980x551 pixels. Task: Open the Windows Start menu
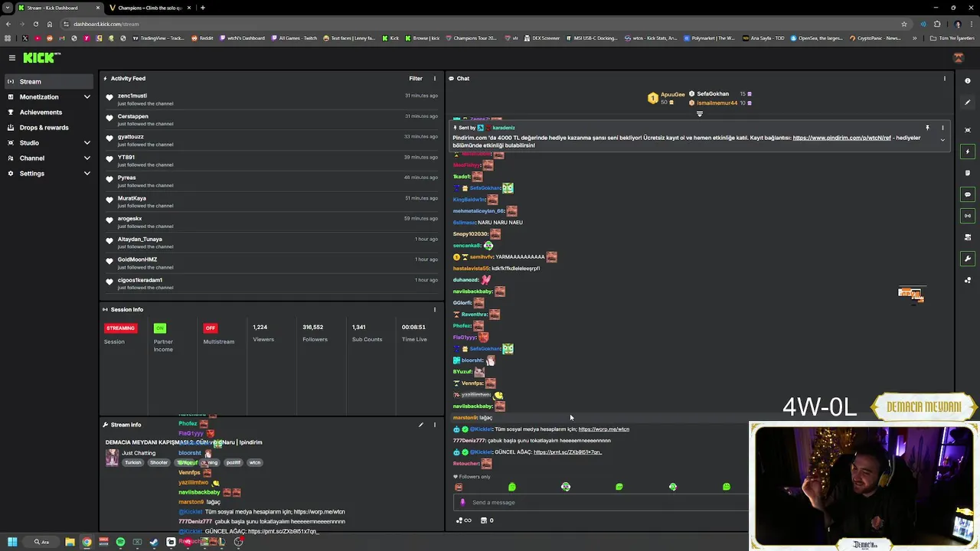click(12, 542)
